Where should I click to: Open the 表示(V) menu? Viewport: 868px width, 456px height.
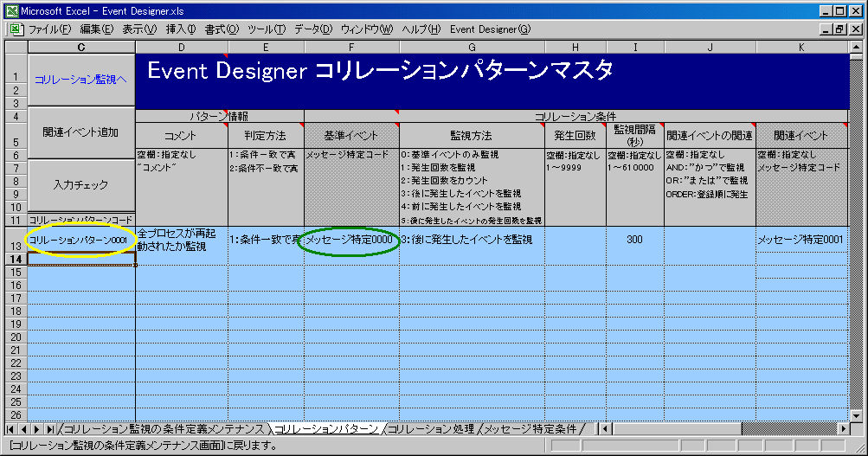coord(139,29)
